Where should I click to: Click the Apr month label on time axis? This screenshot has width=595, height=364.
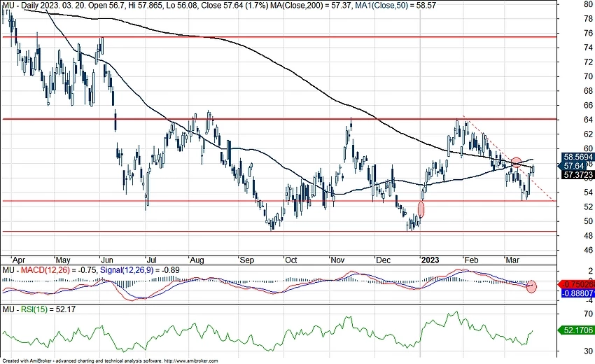tap(19, 260)
